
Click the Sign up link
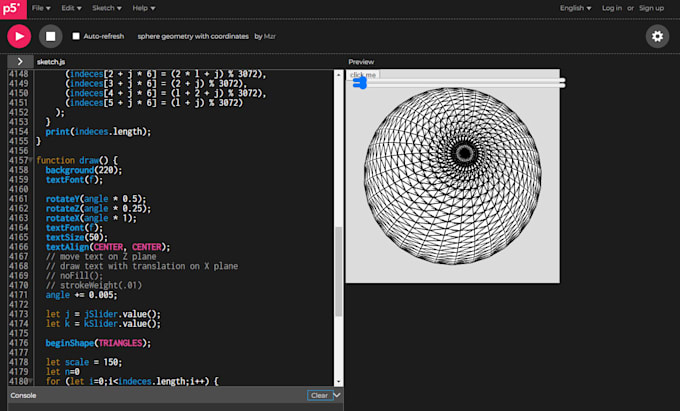click(x=651, y=8)
